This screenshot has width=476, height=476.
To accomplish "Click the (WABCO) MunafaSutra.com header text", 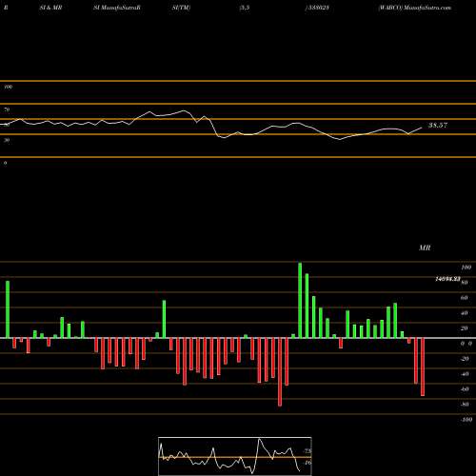I will (415, 8).
